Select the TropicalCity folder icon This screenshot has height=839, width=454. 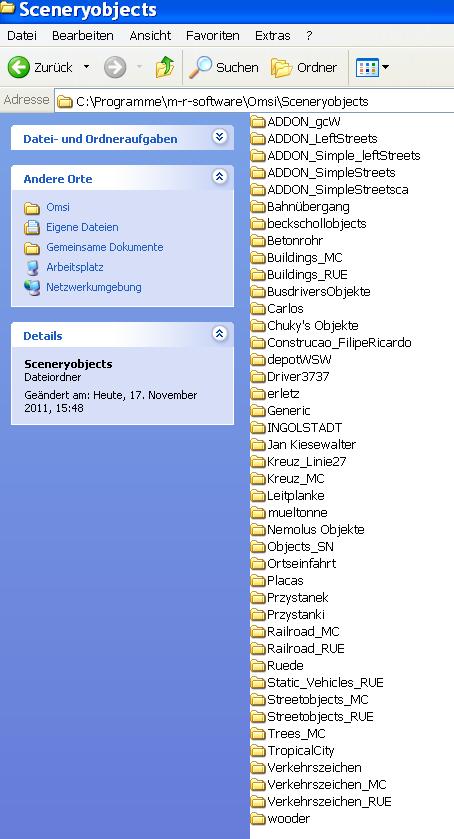point(259,751)
